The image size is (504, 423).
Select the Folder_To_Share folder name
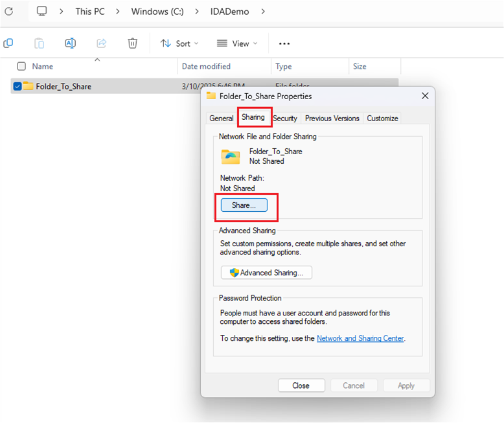[63, 86]
